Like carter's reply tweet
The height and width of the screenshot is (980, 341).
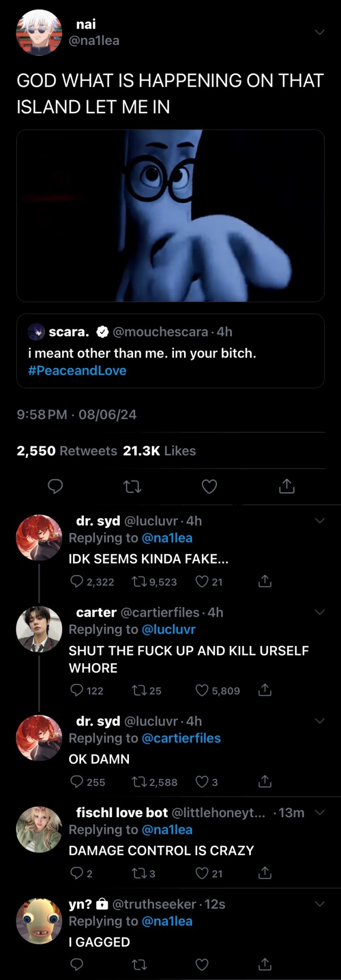(x=202, y=691)
